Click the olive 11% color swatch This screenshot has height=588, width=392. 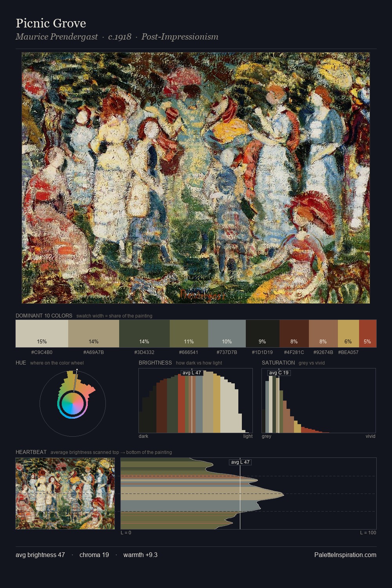189,334
